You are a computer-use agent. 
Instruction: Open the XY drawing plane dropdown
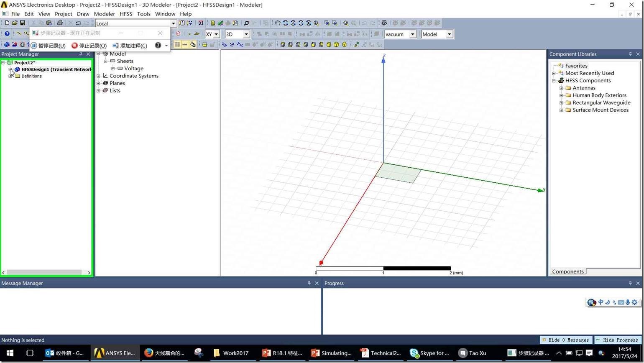pyautogui.click(x=216, y=34)
